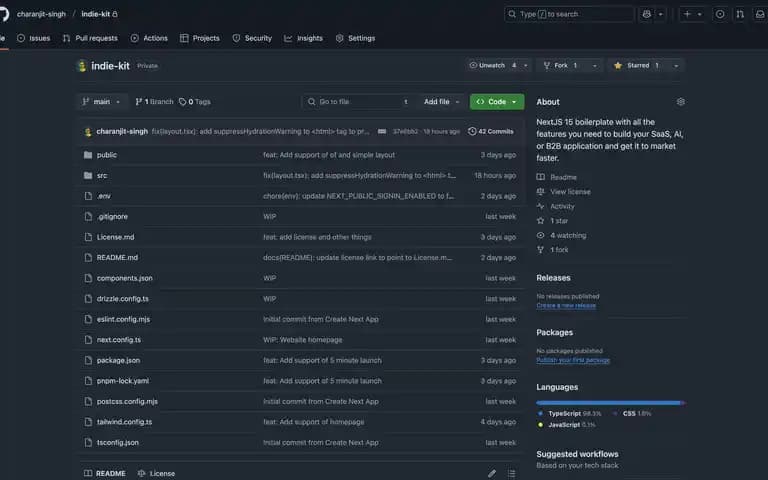This screenshot has height=480, width=768.
Task: Open the Copilot icon in header
Action: coord(647,14)
